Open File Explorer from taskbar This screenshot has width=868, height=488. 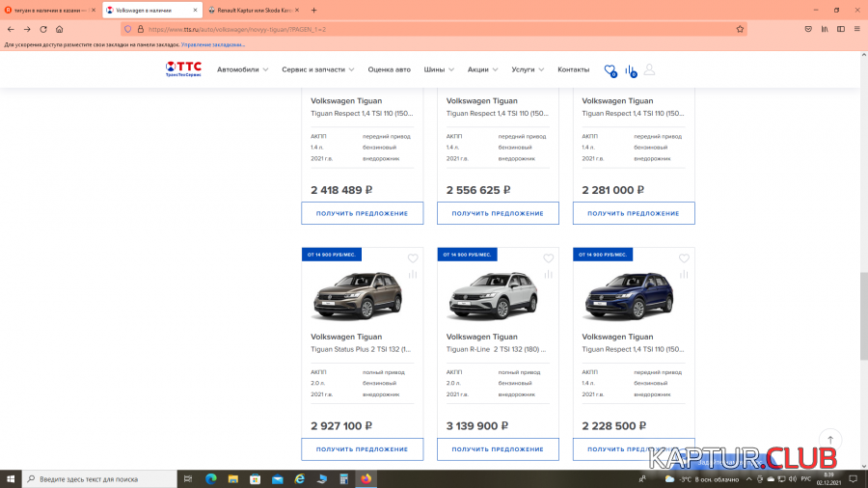click(x=233, y=479)
